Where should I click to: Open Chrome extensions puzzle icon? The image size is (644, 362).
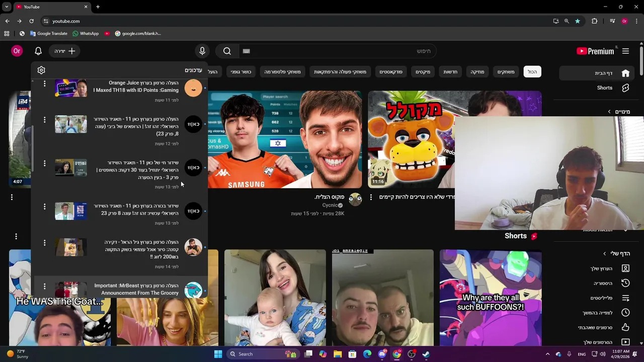(595, 21)
